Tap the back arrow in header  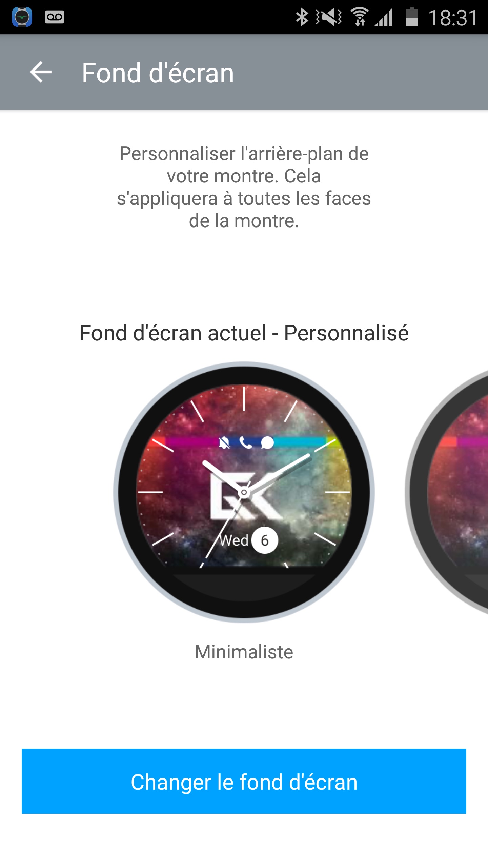coord(41,72)
